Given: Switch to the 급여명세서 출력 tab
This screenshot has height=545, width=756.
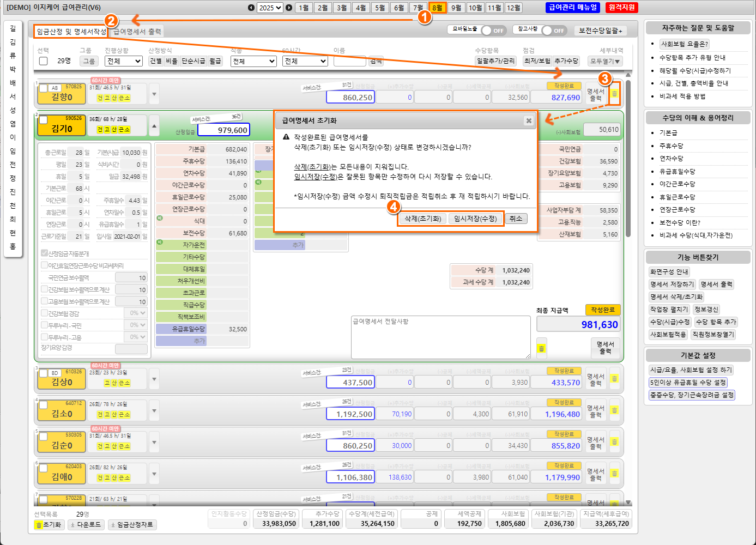Looking at the screenshot, I should tap(137, 32).
